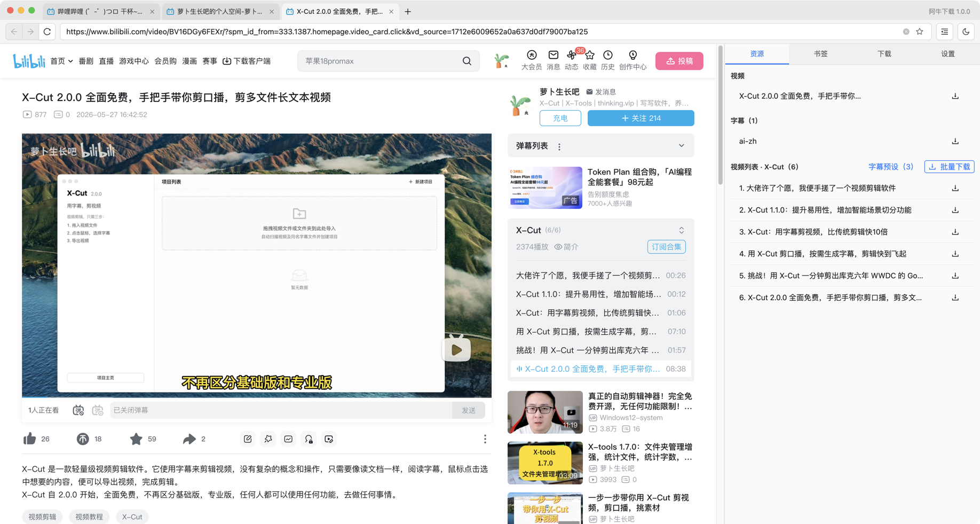Screen dimensions: 980x524
Task: Open more options beside 弹幕列表
Action: 559,146
